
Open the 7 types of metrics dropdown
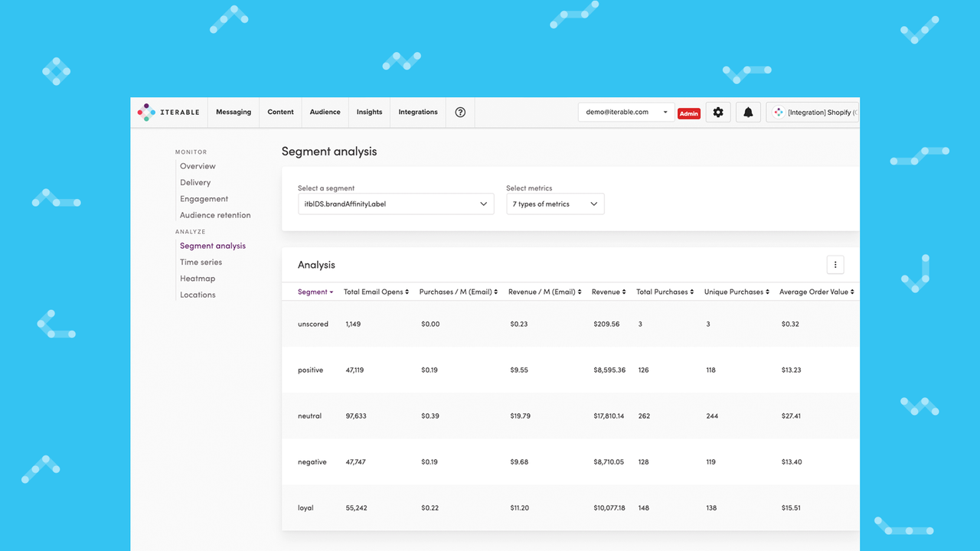click(555, 204)
